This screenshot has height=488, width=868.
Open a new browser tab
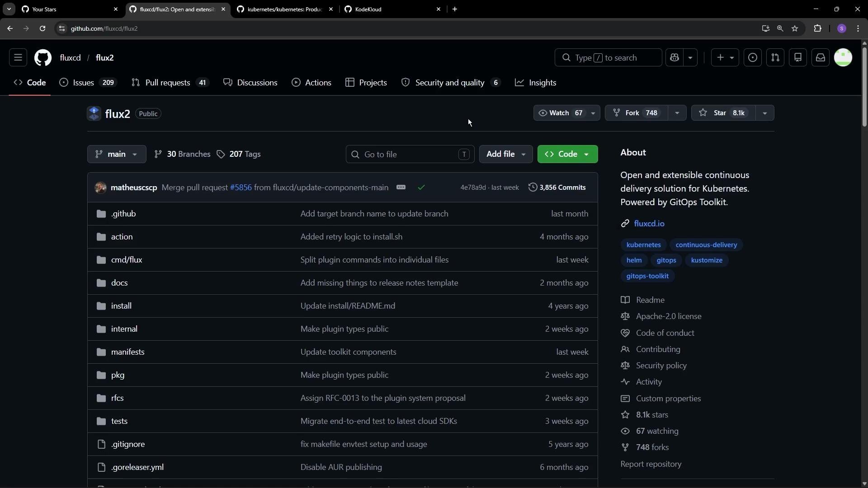coord(455,9)
